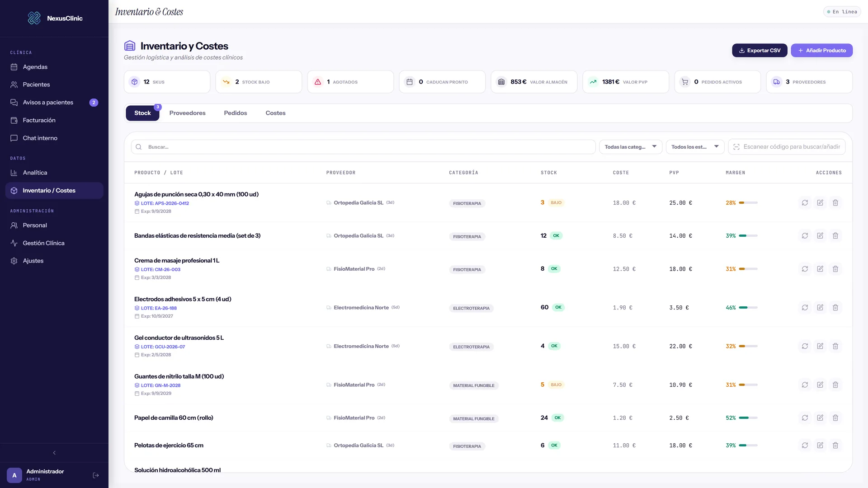
Task: Click the SKUs box icon in stats
Action: (134, 82)
